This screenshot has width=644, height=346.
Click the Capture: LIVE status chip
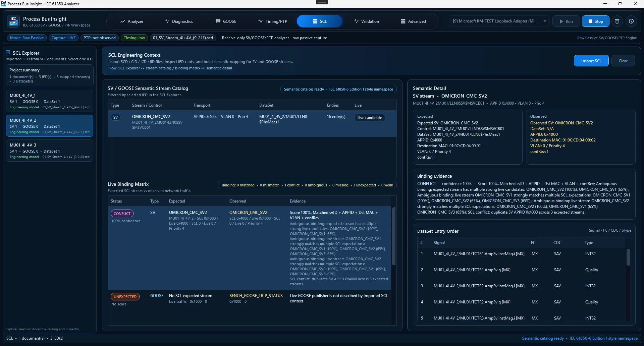click(x=63, y=38)
